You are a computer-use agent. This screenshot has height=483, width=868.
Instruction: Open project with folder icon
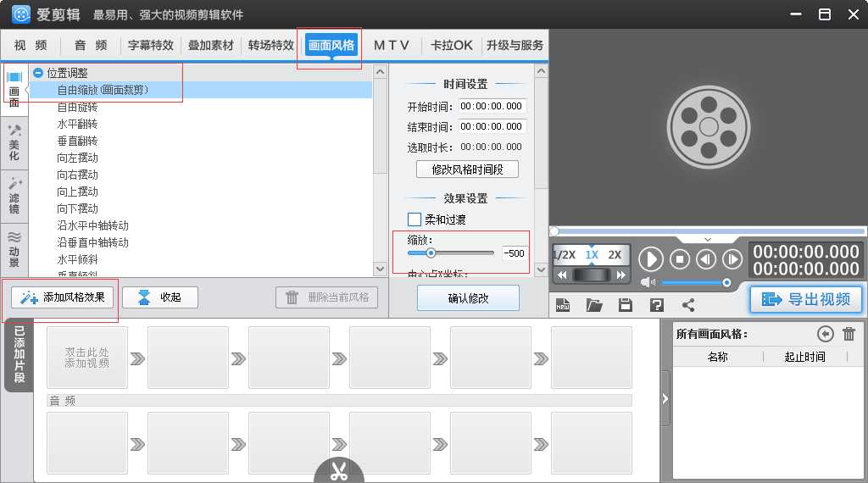[x=594, y=305]
